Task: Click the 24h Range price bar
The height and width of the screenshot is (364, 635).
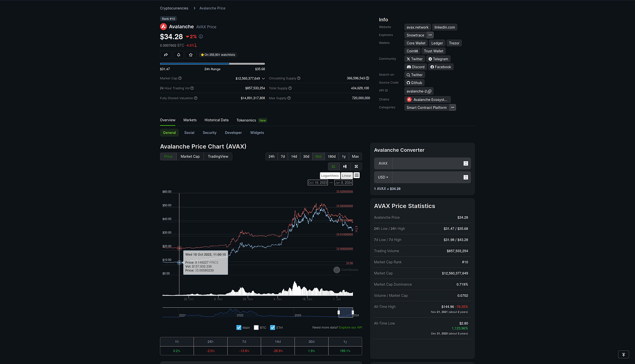Action: pyautogui.click(x=212, y=64)
